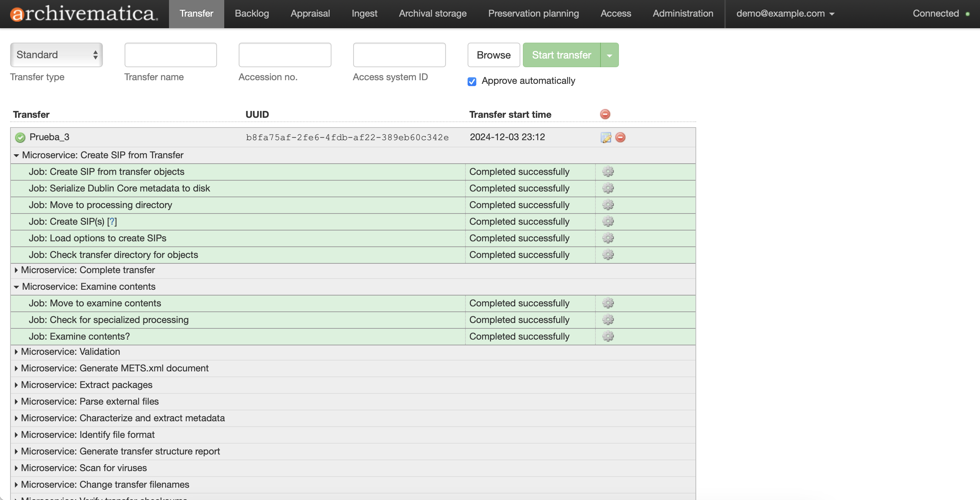Expand Microservice: Identify file format
980x500 pixels.
[16, 435]
